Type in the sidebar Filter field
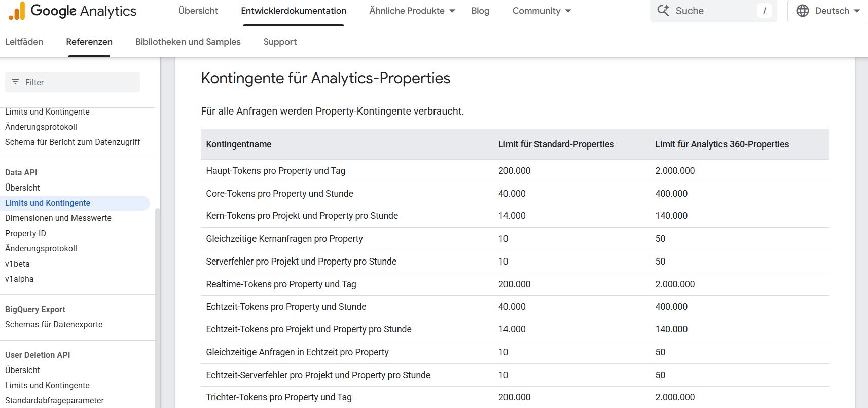 click(79, 82)
